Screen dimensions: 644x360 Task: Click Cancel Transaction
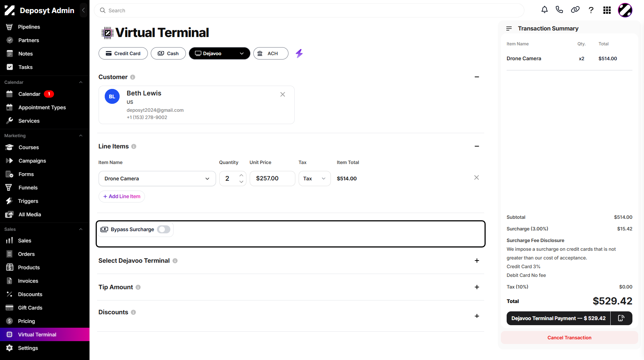[x=569, y=337]
